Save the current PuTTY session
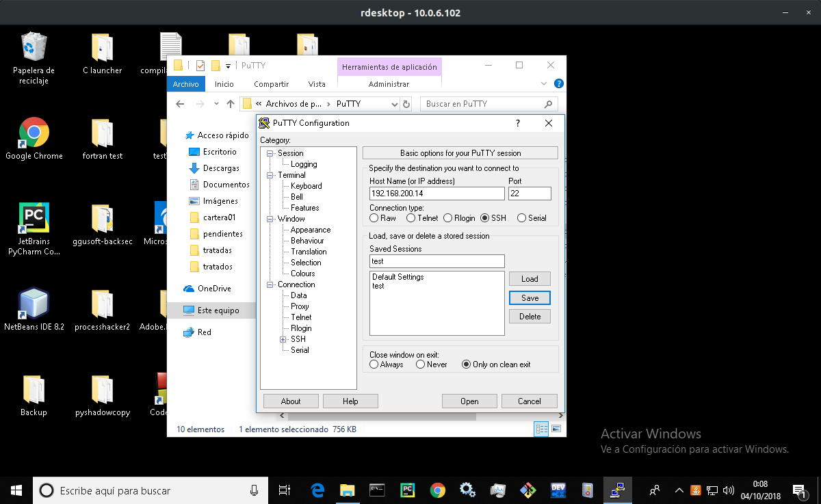821x504 pixels. point(530,297)
